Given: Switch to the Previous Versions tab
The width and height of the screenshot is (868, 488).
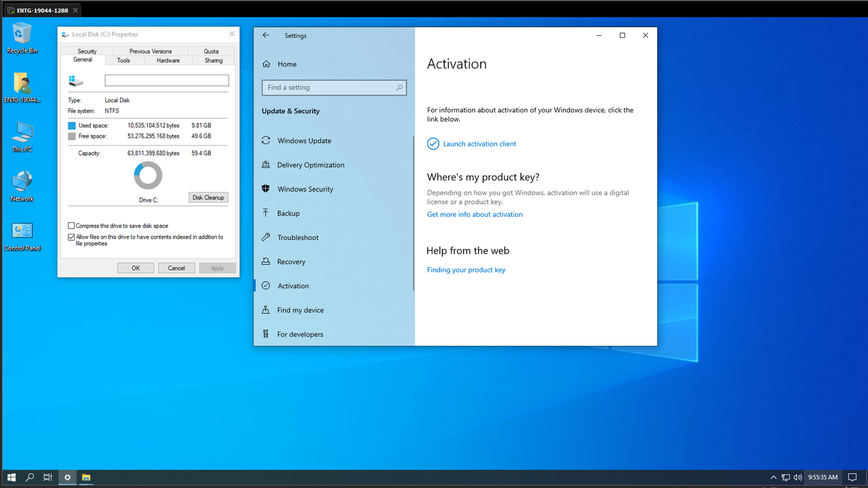Looking at the screenshot, I should tap(151, 51).
